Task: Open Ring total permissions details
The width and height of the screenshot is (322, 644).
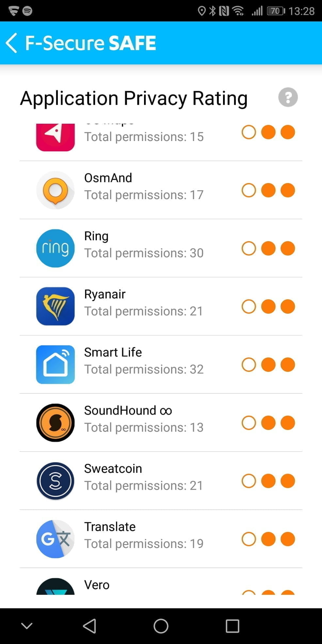Action: (144, 253)
